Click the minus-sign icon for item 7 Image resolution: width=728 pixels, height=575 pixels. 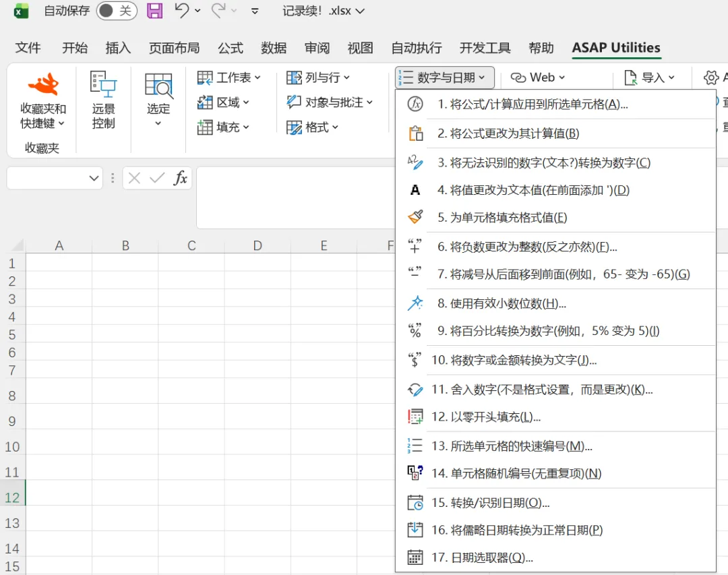click(415, 273)
